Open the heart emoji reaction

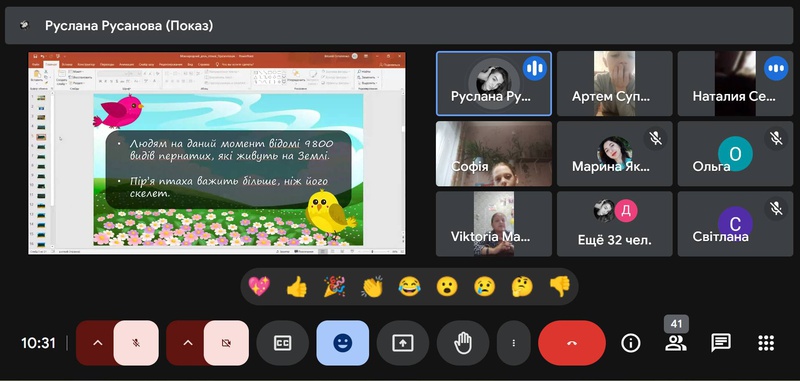coord(259,287)
